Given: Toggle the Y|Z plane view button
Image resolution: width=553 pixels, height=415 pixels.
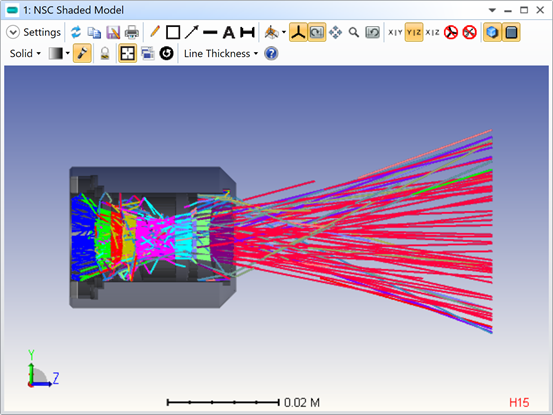Looking at the screenshot, I should pyautogui.click(x=414, y=32).
